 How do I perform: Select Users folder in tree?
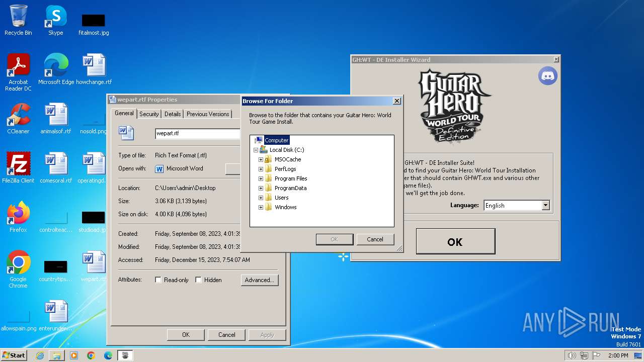[x=281, y=198]
